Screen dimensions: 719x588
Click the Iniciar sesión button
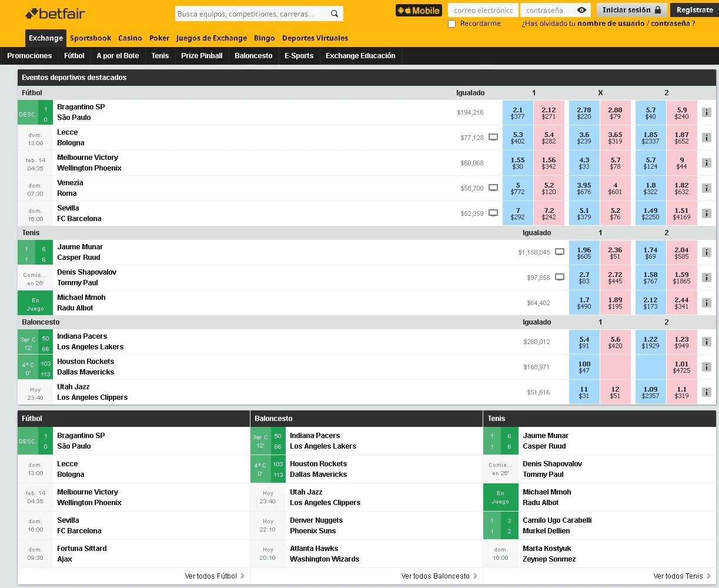click(x=632, y=10)
